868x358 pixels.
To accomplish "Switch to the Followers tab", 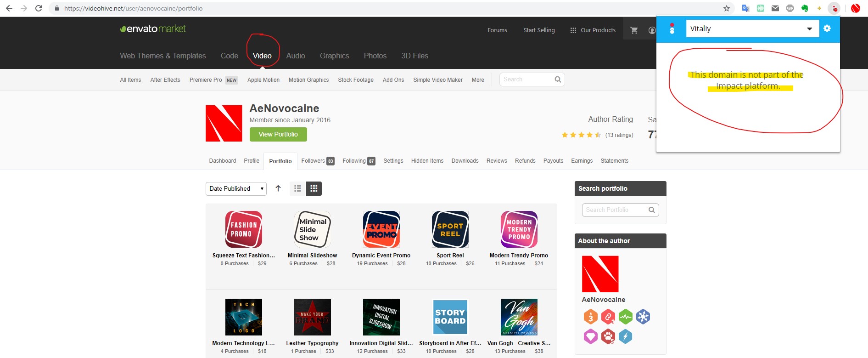I will tap(318, 161).
